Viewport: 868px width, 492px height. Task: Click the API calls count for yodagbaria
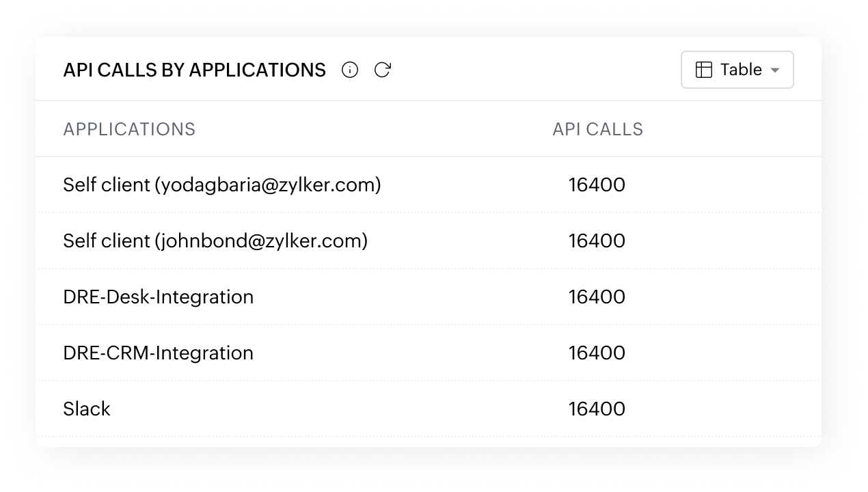tap(597, 184)
